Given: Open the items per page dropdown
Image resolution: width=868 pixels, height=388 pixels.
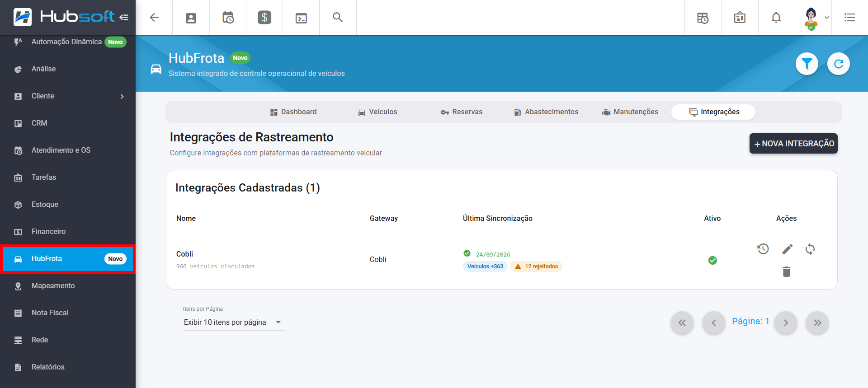Looking at the screenshot, I should click(x=234, y=322).
